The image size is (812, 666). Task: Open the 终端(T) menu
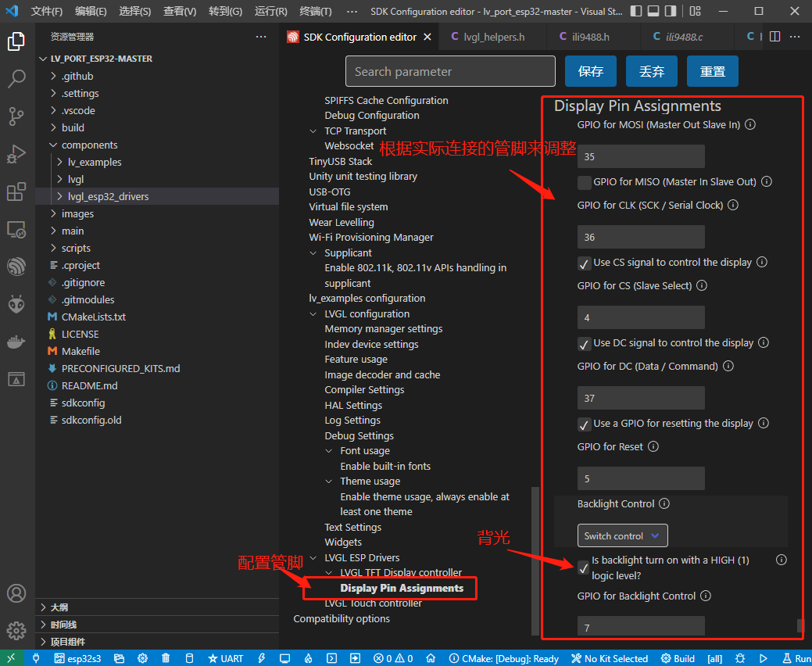point(316,11)
